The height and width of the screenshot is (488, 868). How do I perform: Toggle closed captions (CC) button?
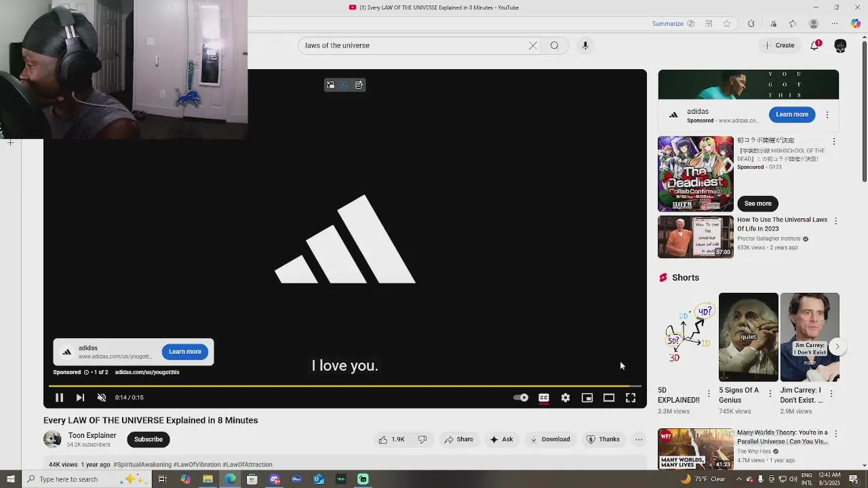click(x=544, y=398)
